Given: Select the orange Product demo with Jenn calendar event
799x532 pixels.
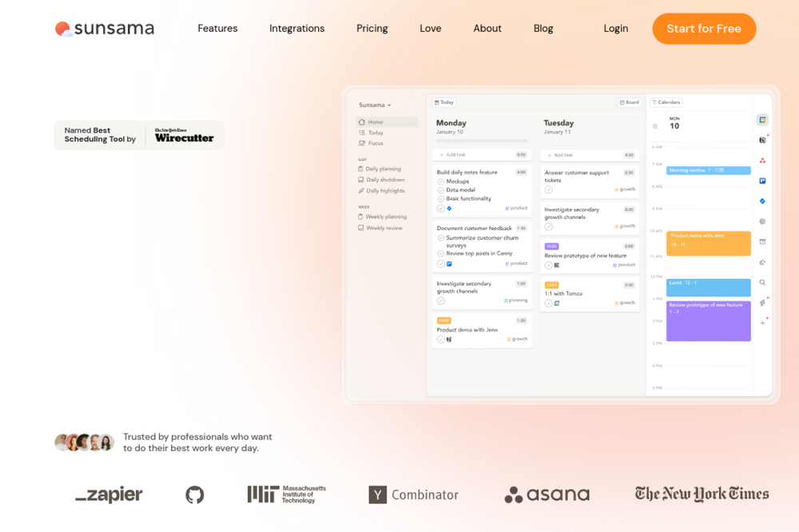Looking at the screenshot, I should point(708,244).
